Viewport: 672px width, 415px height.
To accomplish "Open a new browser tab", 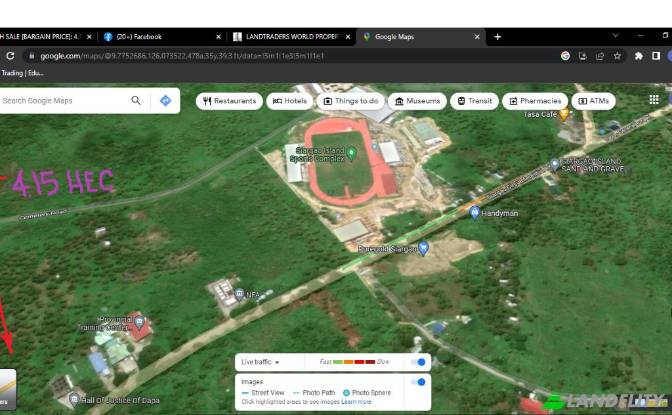I will point(497,37).
